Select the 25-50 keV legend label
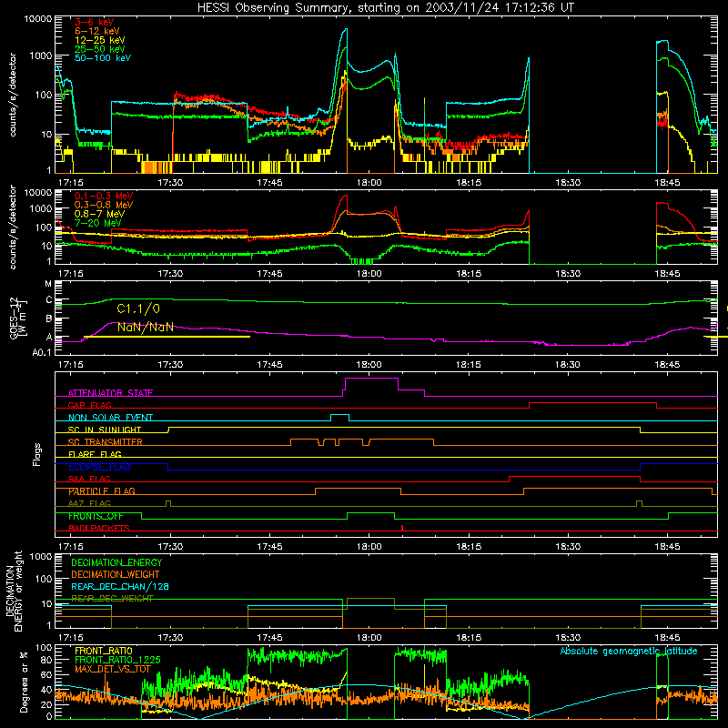The width and height of the screenshot is (728, 728). (99, 49)
